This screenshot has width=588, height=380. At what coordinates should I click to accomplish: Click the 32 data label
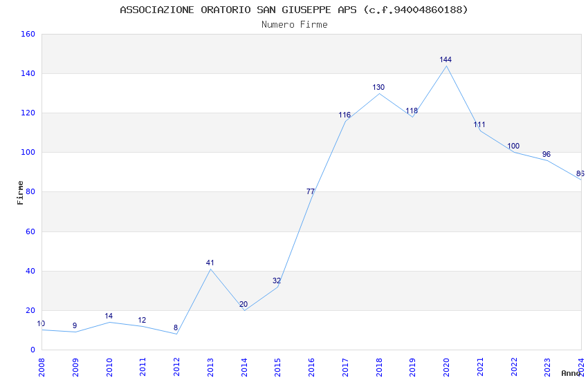point(277,281)
